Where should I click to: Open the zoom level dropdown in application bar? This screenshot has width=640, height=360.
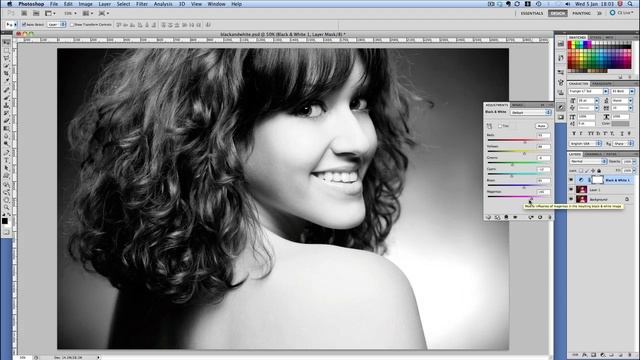70,13
